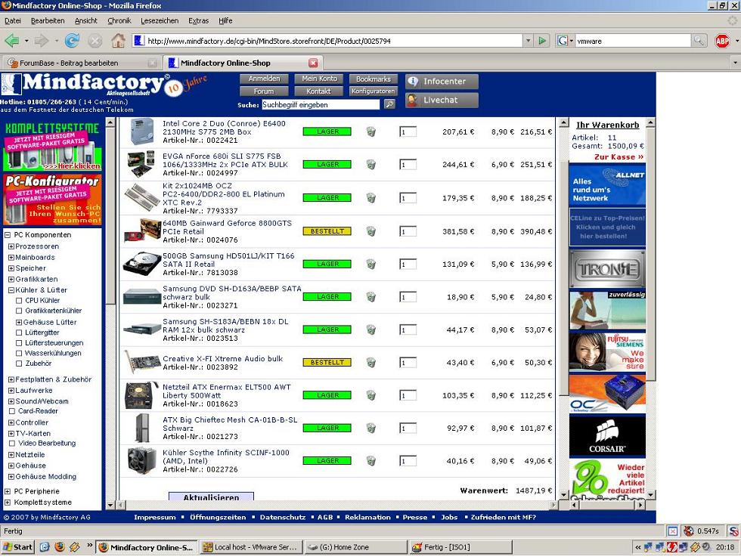Expand the Grafikkarten category
The width and height of the screenshot is (741, 560).
[x=11, y=279]
